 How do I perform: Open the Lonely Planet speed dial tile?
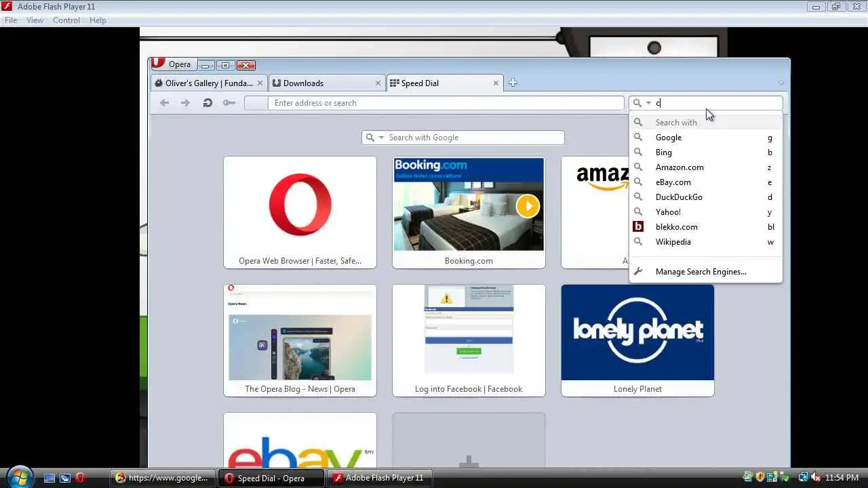(637, 340)
